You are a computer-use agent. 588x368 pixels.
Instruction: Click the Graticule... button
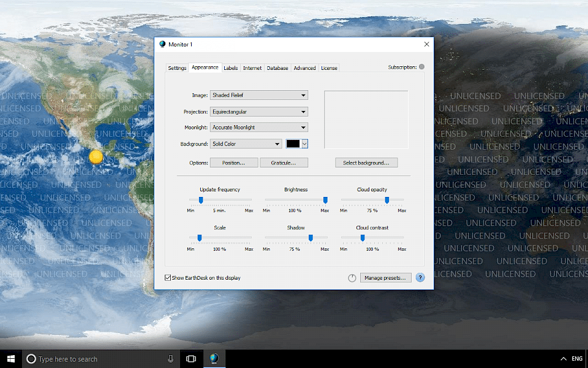[x=284, y=163]
